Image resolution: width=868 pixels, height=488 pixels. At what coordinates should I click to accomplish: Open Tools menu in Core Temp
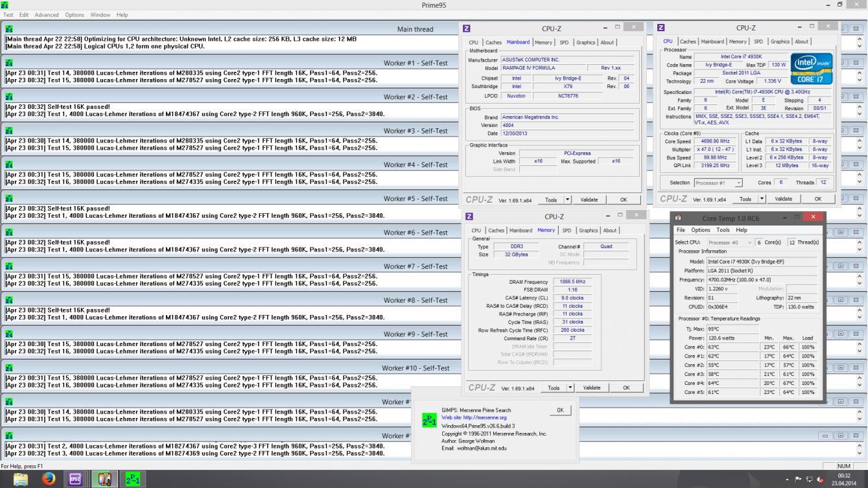723,230
